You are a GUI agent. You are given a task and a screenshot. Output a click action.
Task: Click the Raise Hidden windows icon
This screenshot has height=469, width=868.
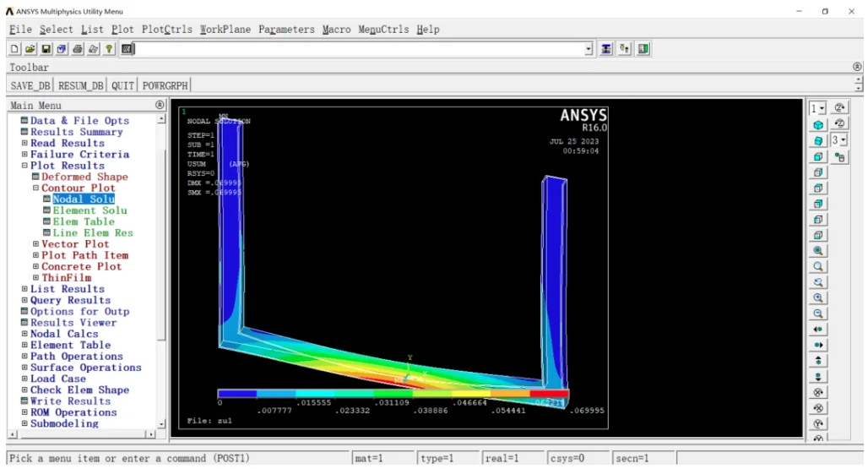[x=606, y=49]
